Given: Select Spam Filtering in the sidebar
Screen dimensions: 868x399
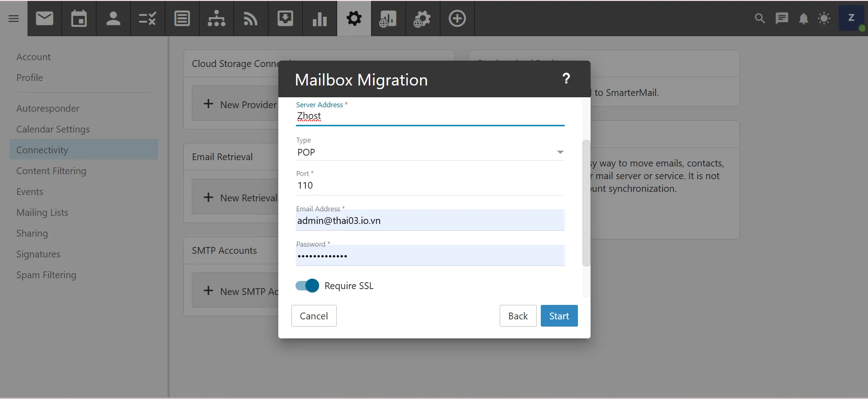Looking at the screenshot, I should tap(46, 275).
